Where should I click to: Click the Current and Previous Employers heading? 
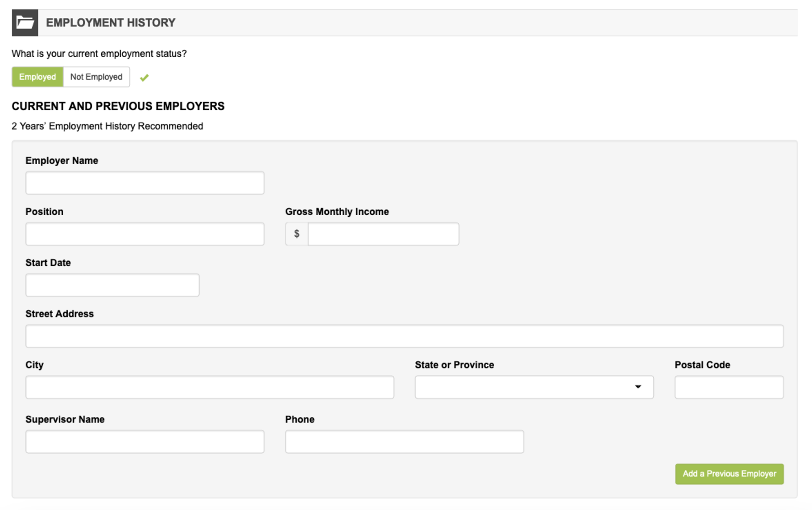click(118, 106)
